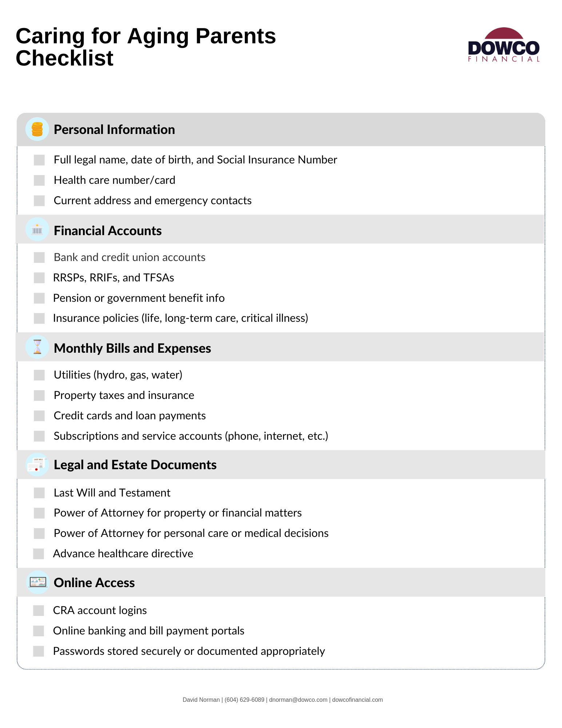The image size is (562, 728).
Task: Check the Health care number/card box
Action: 39,180
